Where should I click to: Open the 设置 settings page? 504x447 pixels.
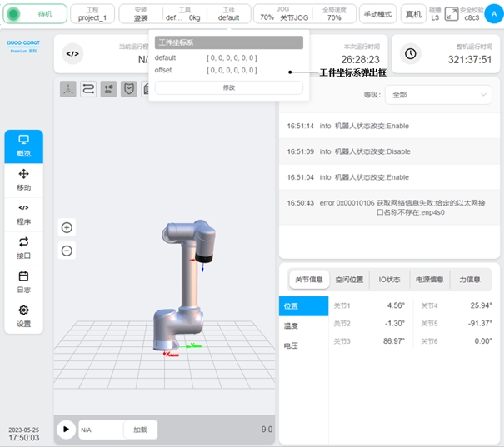point(23,315)
